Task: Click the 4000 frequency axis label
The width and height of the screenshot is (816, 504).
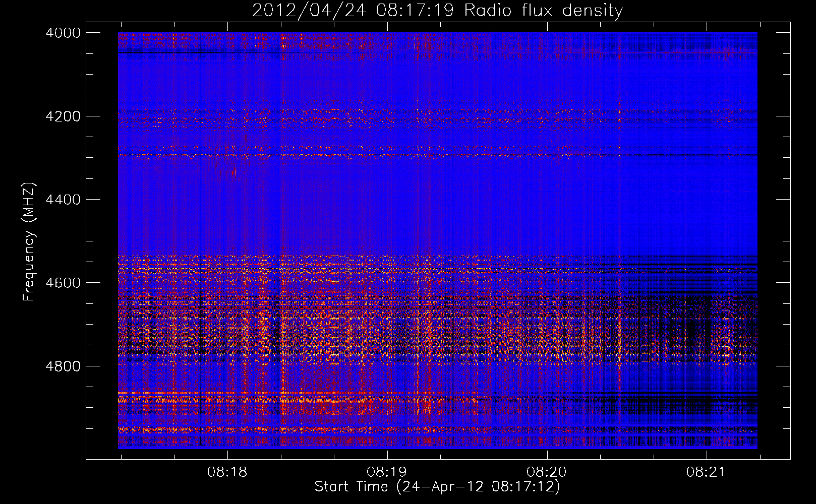Action: pyautogui.click(x=63, y=33)
